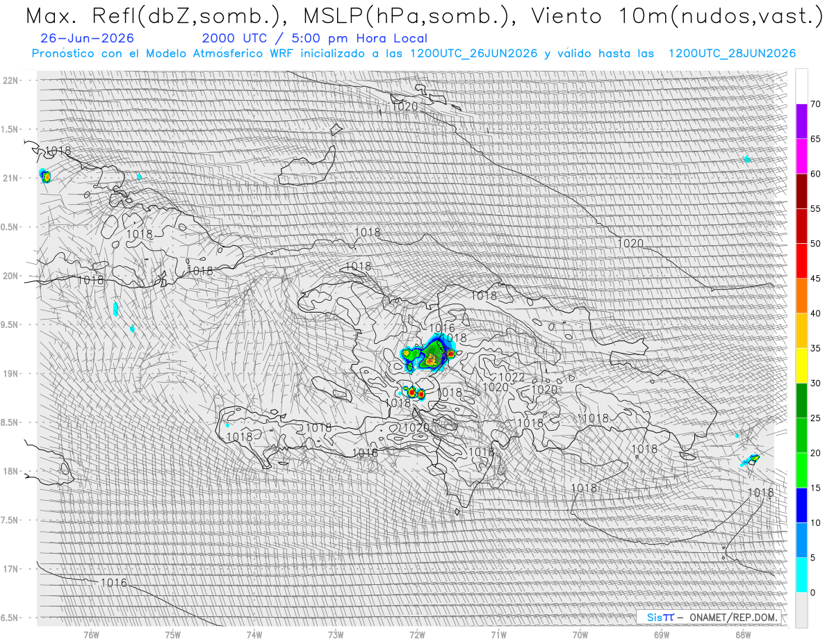
Task: Click the gray below-0 colorbar segment
Action: [x=801, y=610]
